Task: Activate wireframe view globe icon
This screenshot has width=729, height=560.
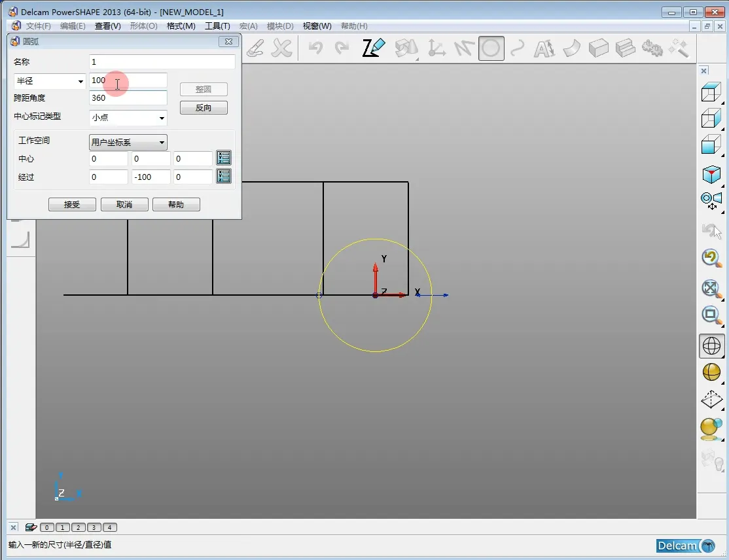Action: 711,345
